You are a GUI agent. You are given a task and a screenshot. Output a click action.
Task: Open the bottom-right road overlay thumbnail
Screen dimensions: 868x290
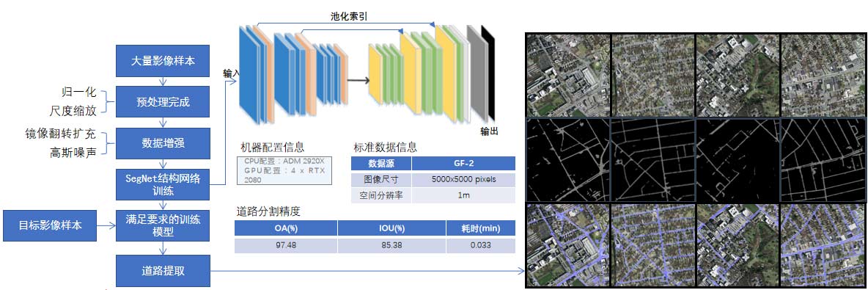(x=822, y=244)
